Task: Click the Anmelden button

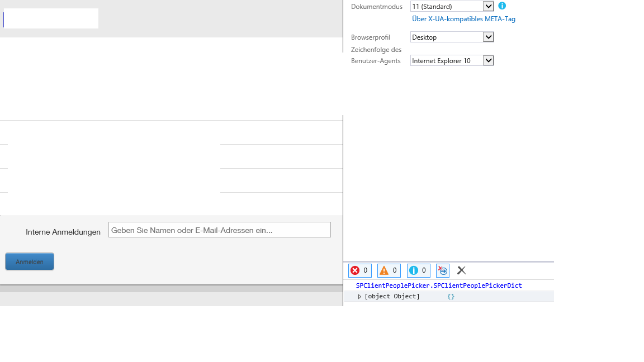Action: tap(29, 261)
